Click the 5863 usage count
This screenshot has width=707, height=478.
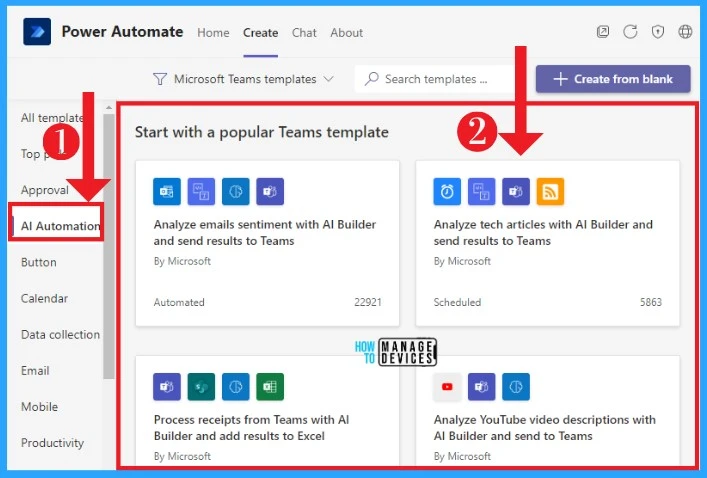coord(651,302)
